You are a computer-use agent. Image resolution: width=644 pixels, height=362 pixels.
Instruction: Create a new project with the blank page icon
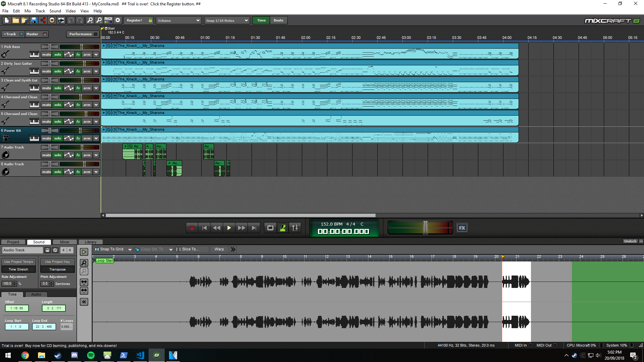click(6, 20)
